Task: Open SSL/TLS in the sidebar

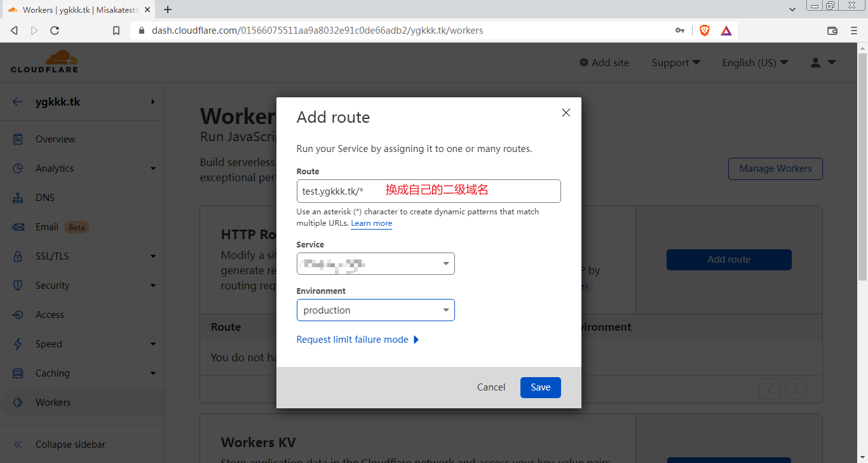Action: pyautogui.click(x=52, y=256)
